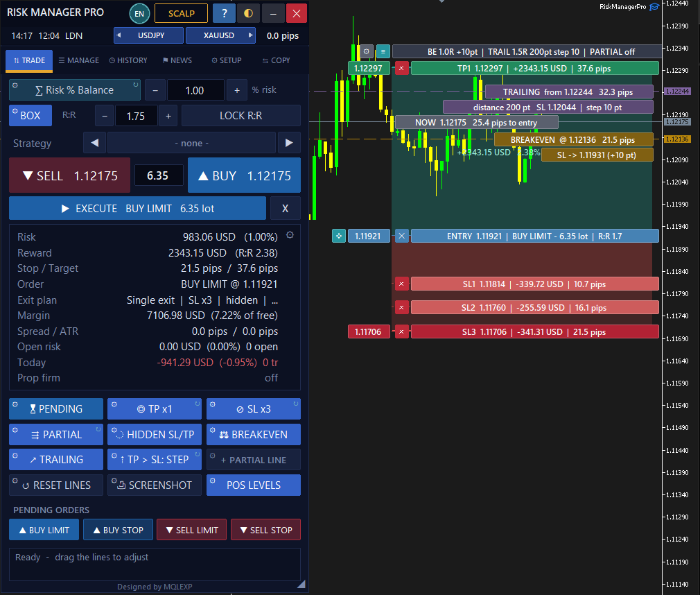Open the HISTORY tab

click(x=128, y=60)
